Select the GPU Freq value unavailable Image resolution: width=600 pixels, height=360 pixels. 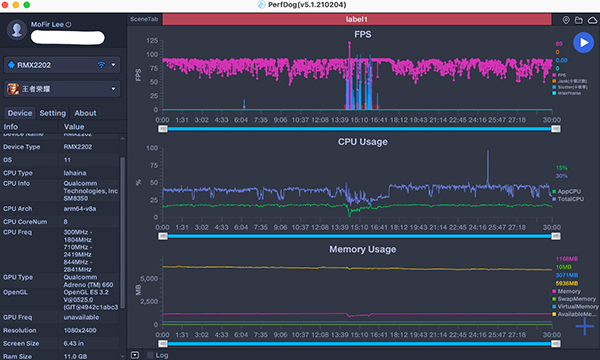(x=81, y=317)
